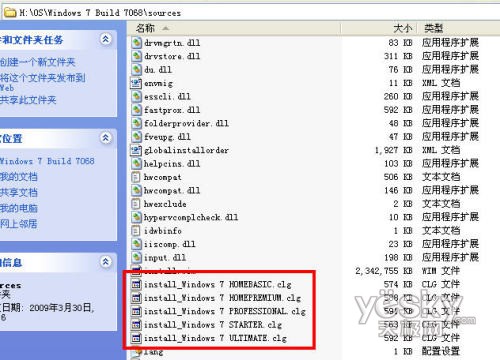Collapse the file and folder tasks panel

(106, 39)
